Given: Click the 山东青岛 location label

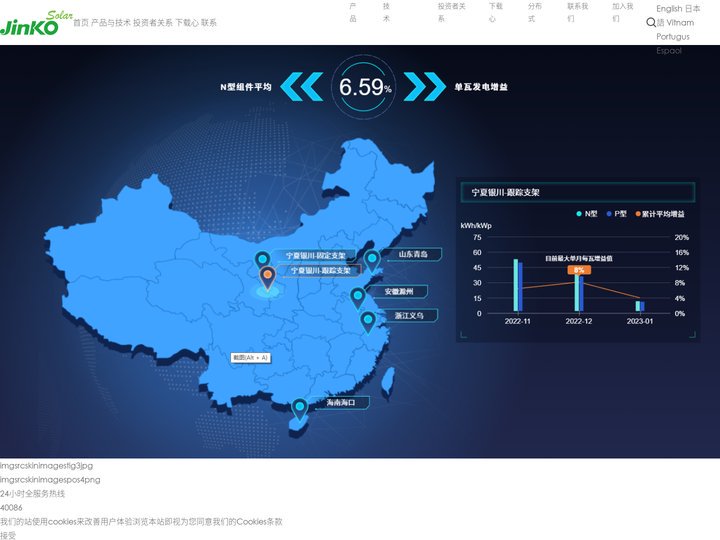Looking at the screenshot, I should [413, 254].
